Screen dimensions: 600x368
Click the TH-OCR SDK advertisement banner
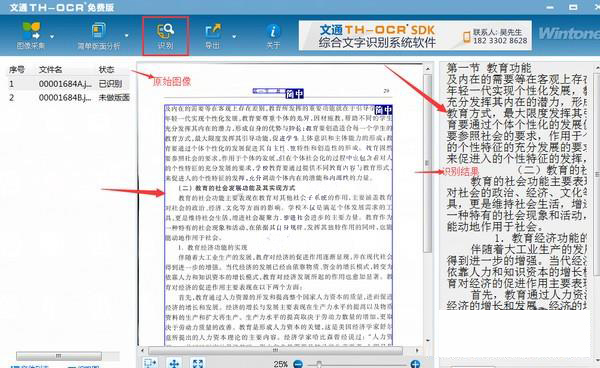(415, 36)
